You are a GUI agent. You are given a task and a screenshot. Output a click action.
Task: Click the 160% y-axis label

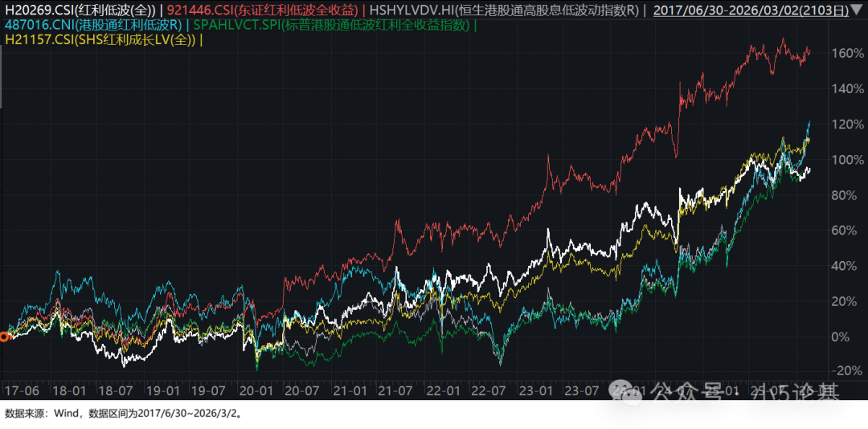(847, 53)
